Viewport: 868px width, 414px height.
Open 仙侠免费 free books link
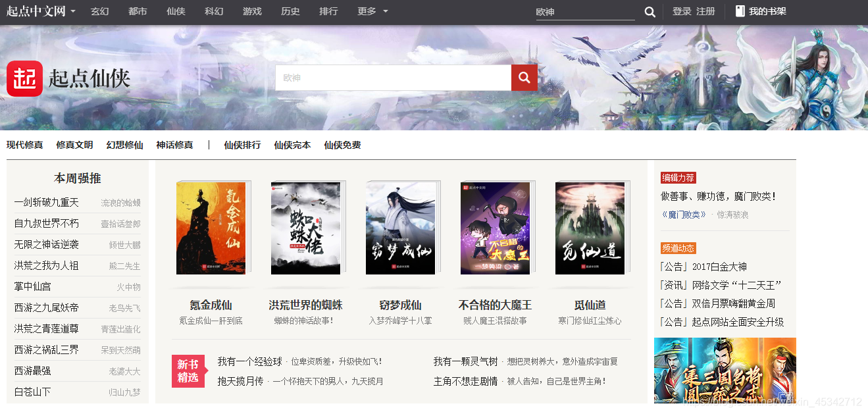(x=342, y=145)
